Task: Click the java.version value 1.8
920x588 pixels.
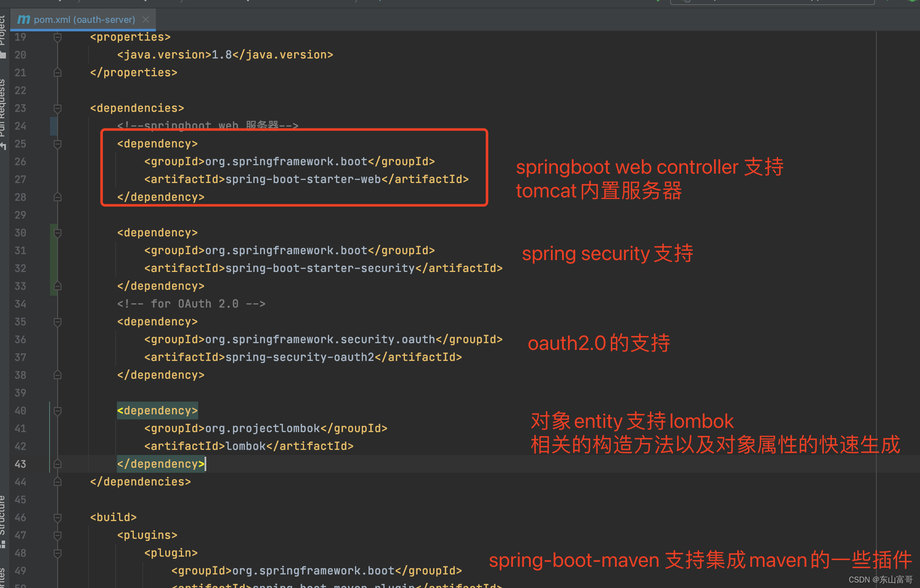Action: 222,55
